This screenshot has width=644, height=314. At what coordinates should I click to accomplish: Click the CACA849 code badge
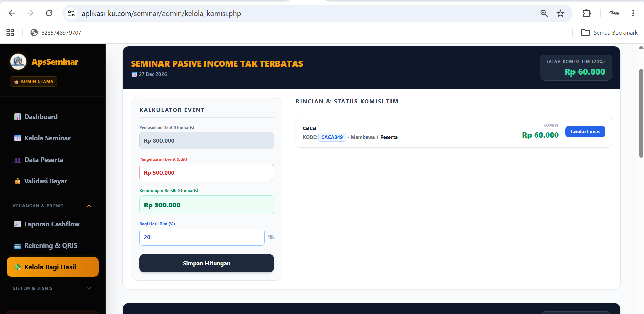(x=332, y=137)
